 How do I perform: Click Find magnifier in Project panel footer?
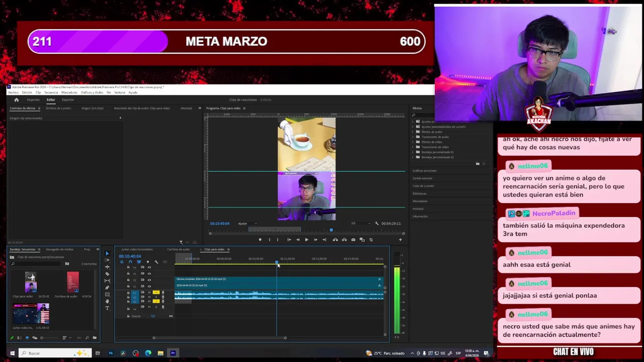(x=87, y=337)
